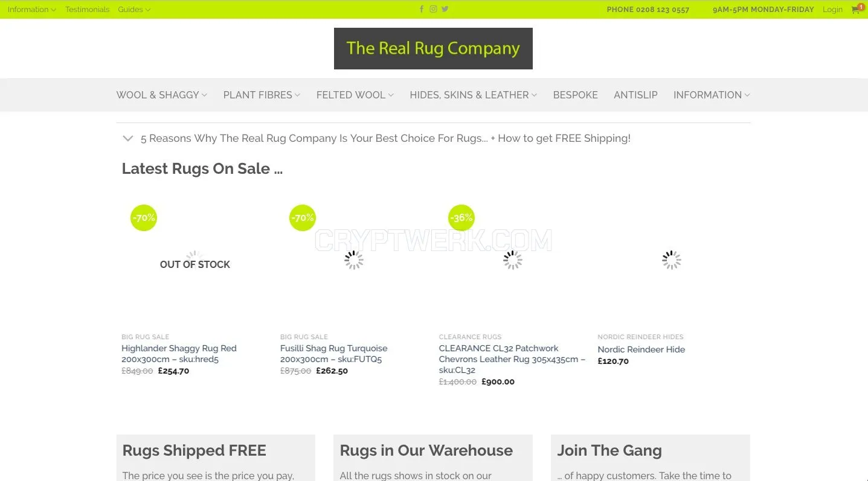Click the Rugs Shipped FREE heading
The width and height of the screenshot is (868, 481).
tap(194, 451)
